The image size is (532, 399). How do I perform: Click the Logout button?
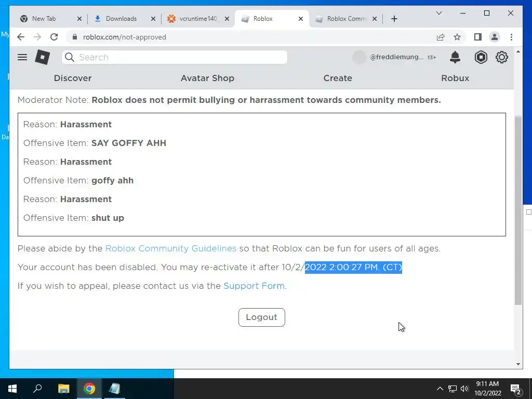(262, 317)
